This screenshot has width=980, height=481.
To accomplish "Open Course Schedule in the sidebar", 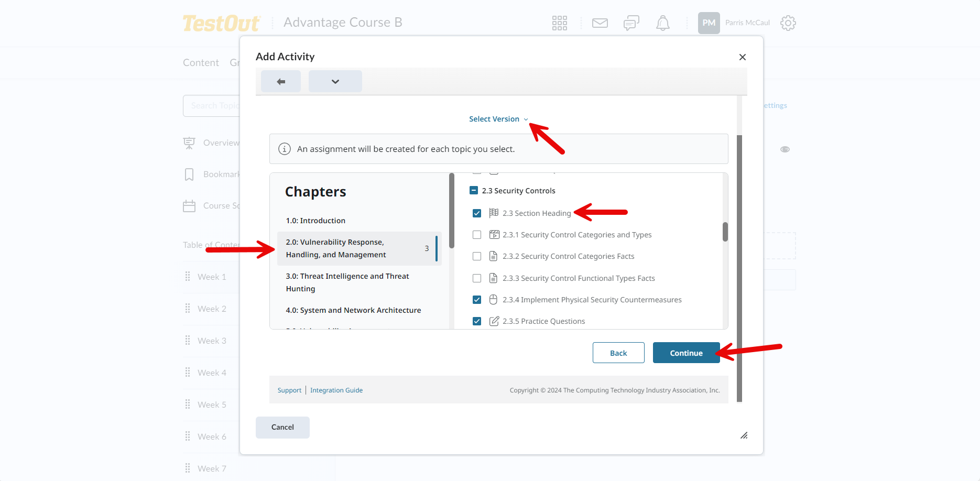I will pos(221,206).
